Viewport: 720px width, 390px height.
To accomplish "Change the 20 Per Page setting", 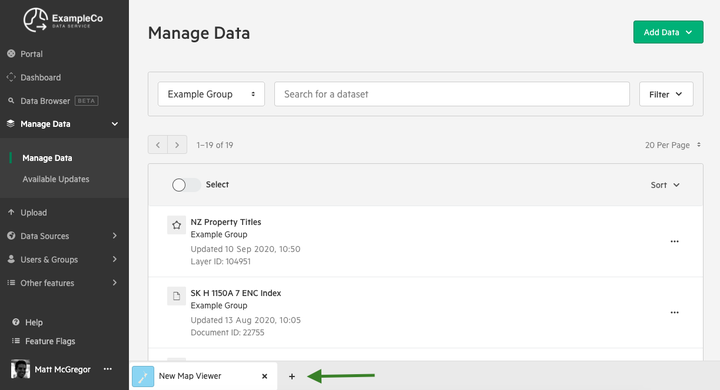I will (x=673, y=145).
